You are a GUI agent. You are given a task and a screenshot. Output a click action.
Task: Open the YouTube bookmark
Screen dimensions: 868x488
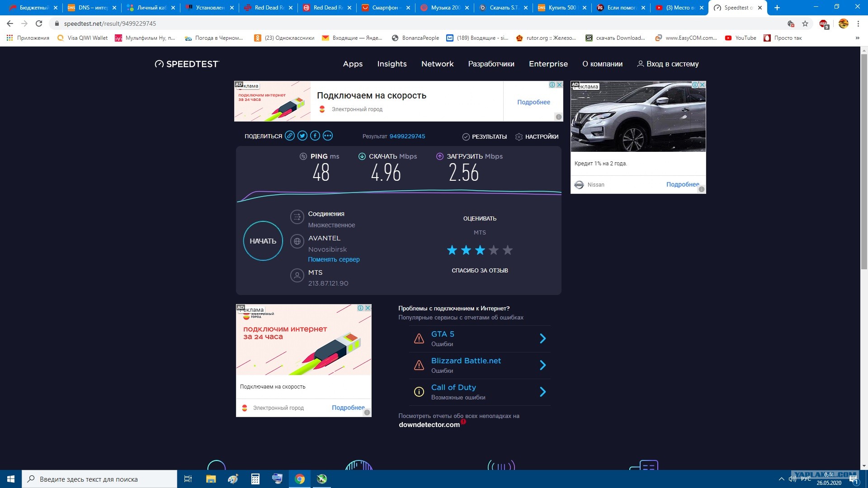pyautogui.click(x=741, y=38)
